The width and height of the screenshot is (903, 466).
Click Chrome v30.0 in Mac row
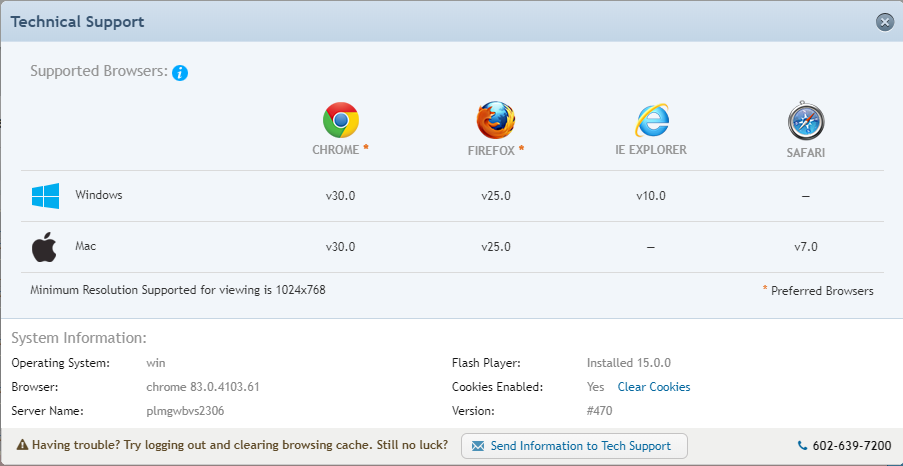340,247
